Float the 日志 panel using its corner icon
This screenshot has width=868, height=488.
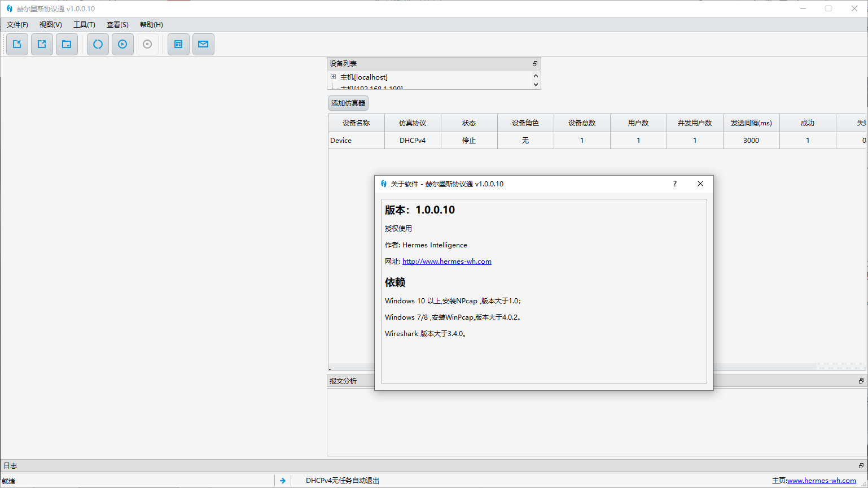point(861,465)
